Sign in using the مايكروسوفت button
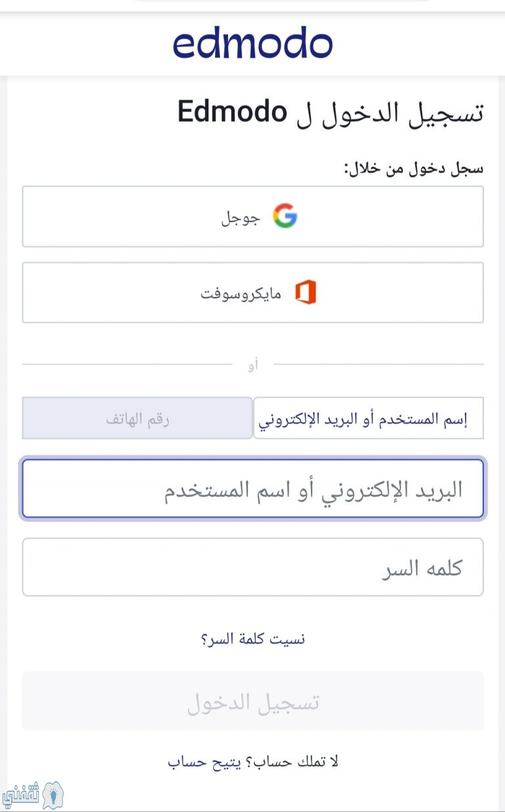 [252, 293]
